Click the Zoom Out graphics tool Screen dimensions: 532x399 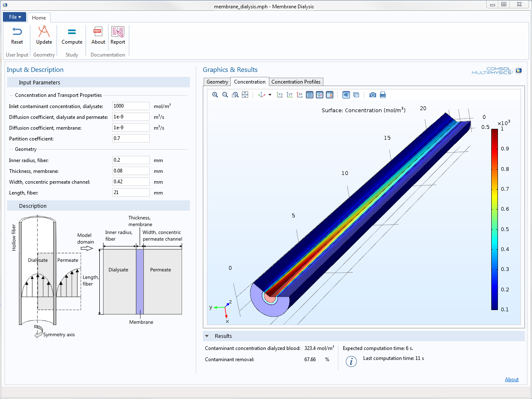tap(225, 95)
